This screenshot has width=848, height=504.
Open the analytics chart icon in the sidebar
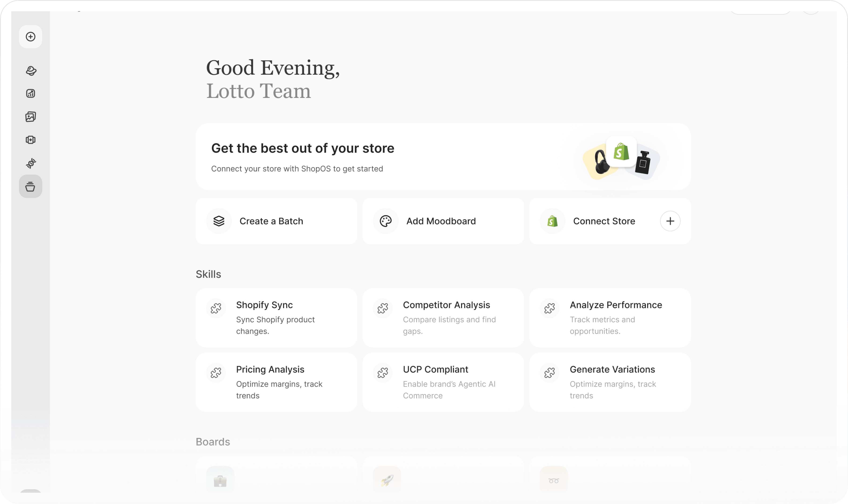pos(30,93)
